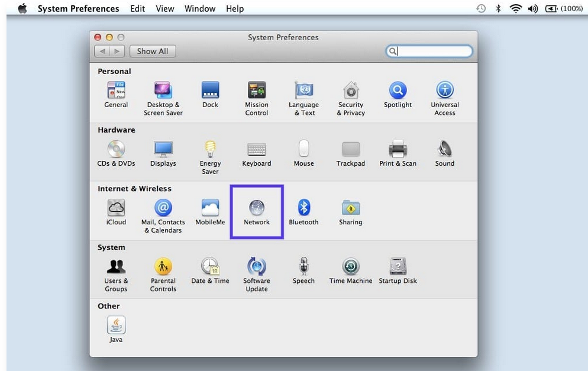Viewport: 588px width, 371px height.
Task: Open Parental Controls preferences
Action: (x=163, y=275)
